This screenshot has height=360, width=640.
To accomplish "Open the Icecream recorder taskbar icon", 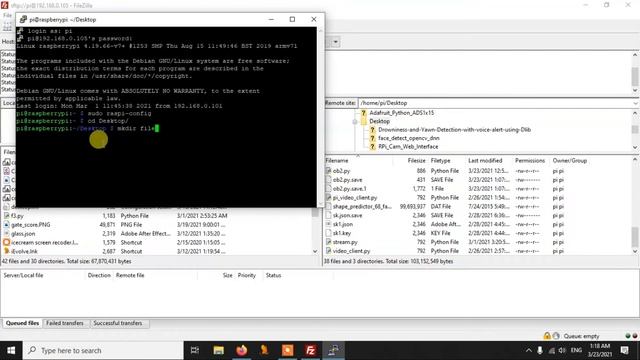I will pos(288,350).
